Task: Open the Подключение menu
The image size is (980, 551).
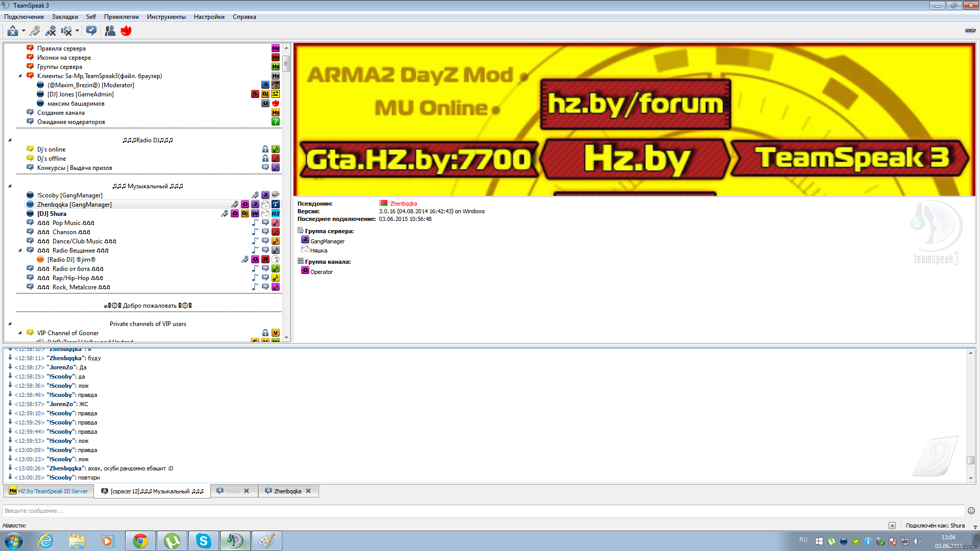Action: coord(24,17)
